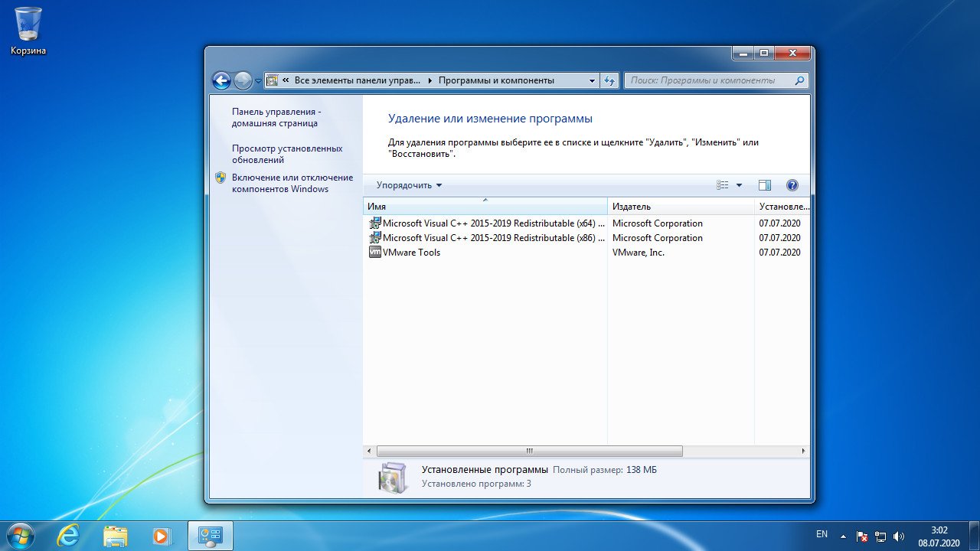
Task: Select breadcrumb 'Программы и компоненты'
Action: [x=496, y=80]
